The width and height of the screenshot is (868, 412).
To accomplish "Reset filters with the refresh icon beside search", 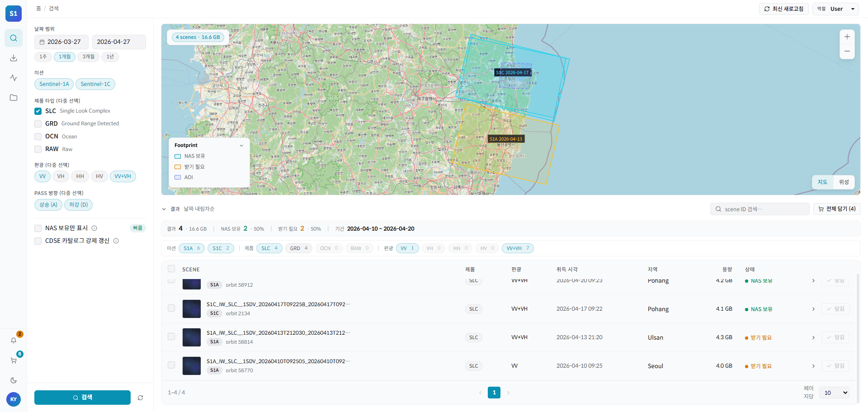I will click(141, 398).
